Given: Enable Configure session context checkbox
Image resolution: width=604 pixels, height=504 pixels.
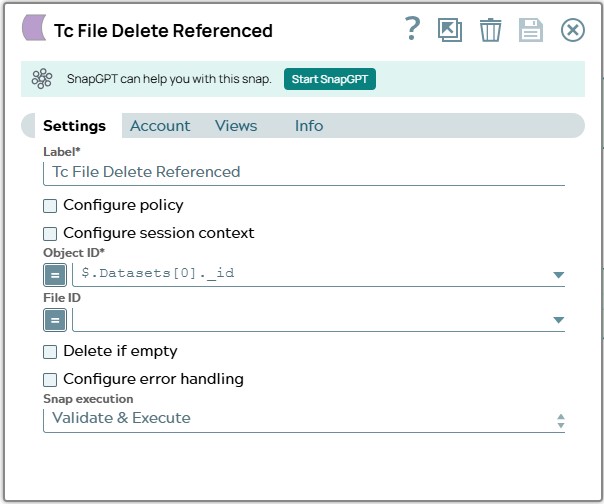Looking at the screenshot, I should pyautogui.click(x=50, y=234).
